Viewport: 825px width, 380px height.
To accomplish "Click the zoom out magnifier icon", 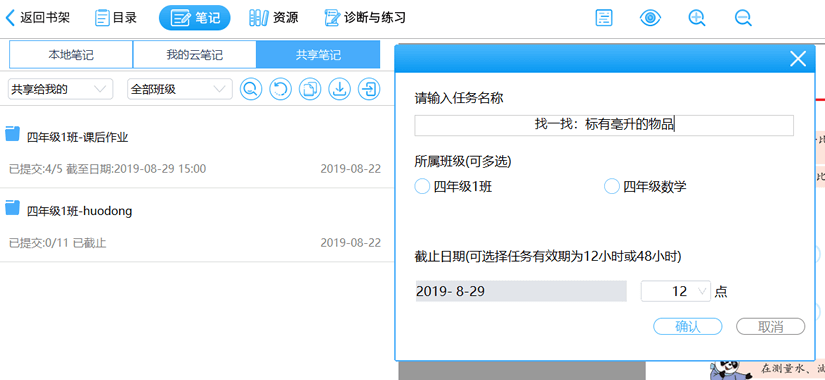I will click(x=743, y=18).
